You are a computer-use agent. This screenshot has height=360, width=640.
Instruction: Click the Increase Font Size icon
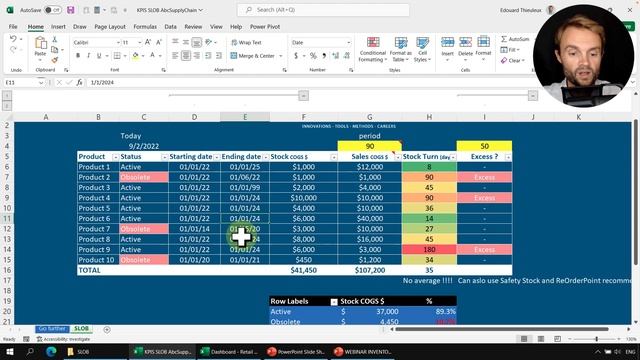(x=148, y=42)
